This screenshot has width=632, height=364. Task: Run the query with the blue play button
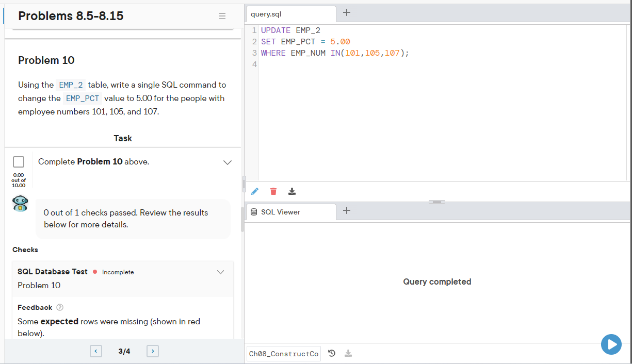[611, 344]
